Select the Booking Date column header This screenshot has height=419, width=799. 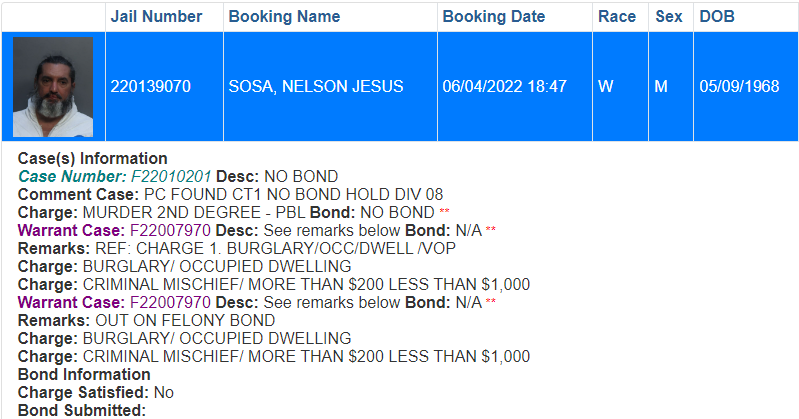[x=494, y=17]
